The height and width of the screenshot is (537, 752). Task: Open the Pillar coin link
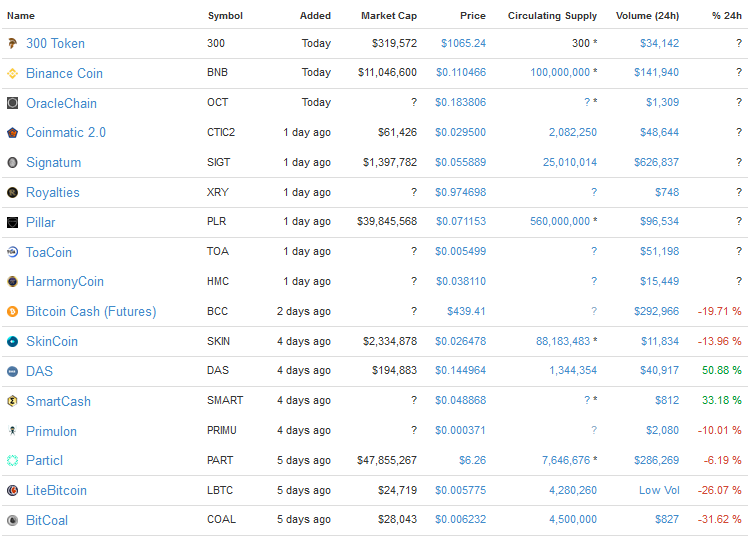pyautogui.click(x=40, y=222)
